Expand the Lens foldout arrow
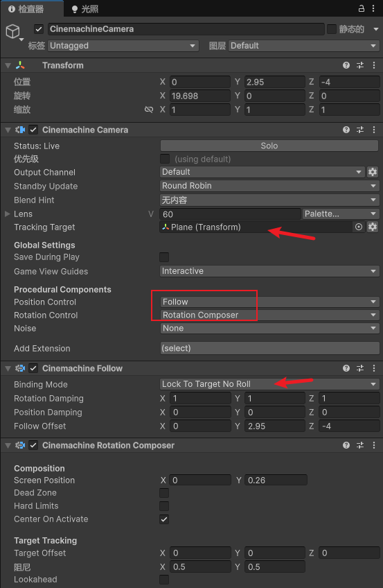383x588 pixels. (7, 214)
